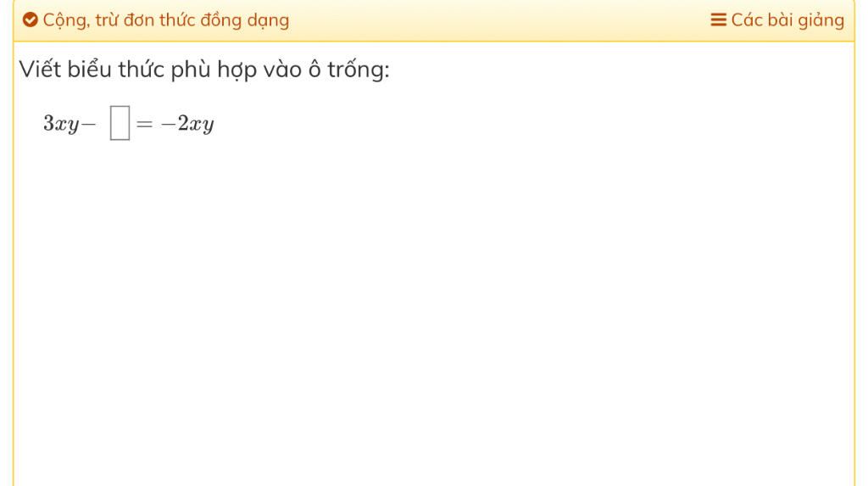868x486 pixels.
Task: Focus the empty answer box in the equation
Action: 120,123
